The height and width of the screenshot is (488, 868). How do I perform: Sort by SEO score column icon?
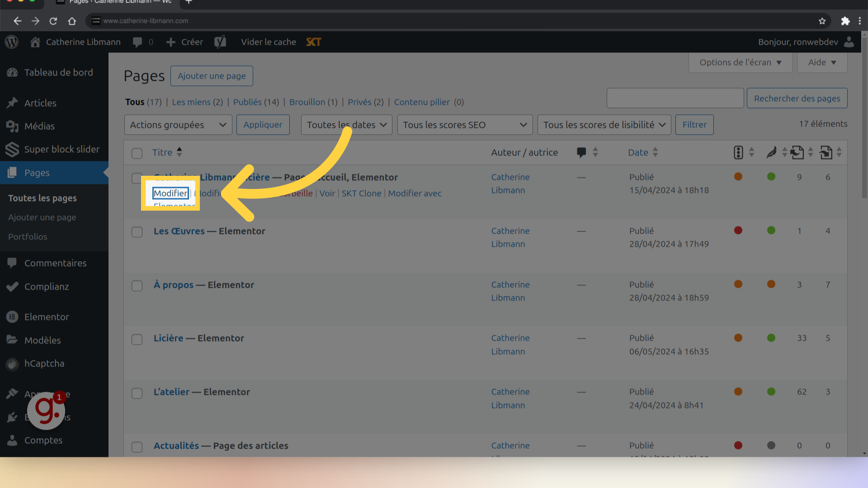(738, 152)
